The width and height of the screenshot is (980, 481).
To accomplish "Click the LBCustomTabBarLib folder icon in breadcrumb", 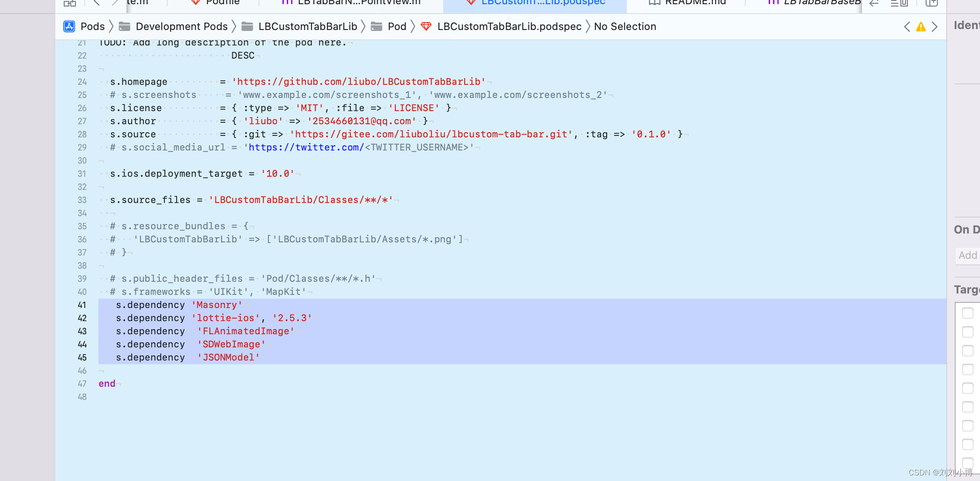I will tap(247, 26).
